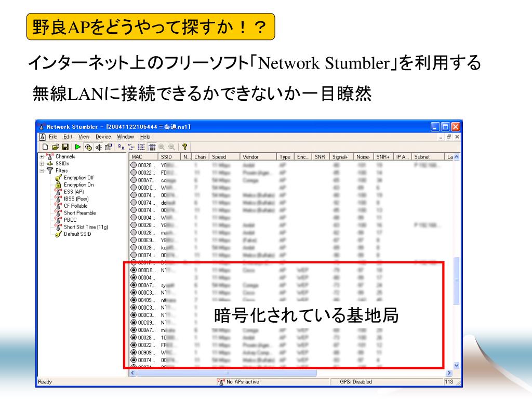Open a file with the folder toolbar icon
The height and width of the screenshot is (399, 532).
tap(55, 147)
